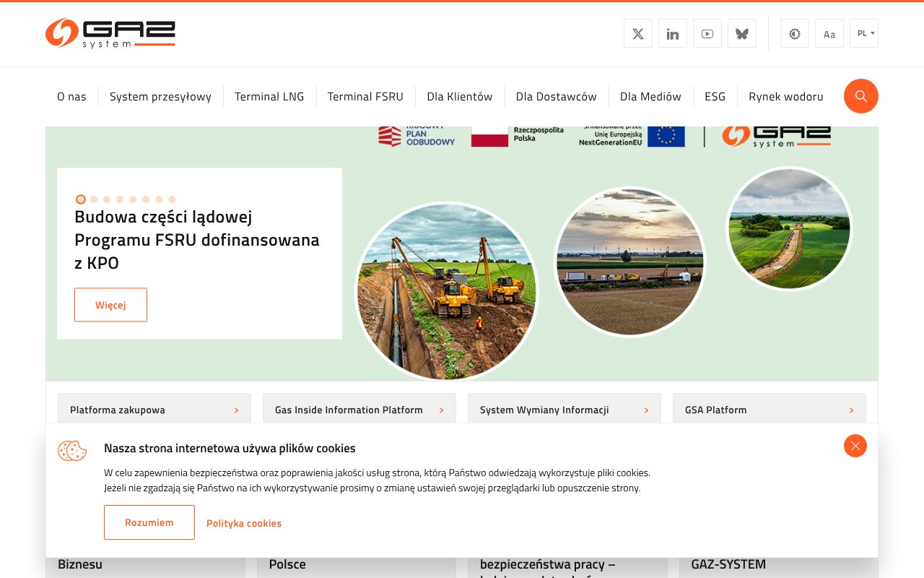This screenshot has height=578, width=924.
Task: Click the Rozumiem button in the cookie banner
Action: pos(149,522)
